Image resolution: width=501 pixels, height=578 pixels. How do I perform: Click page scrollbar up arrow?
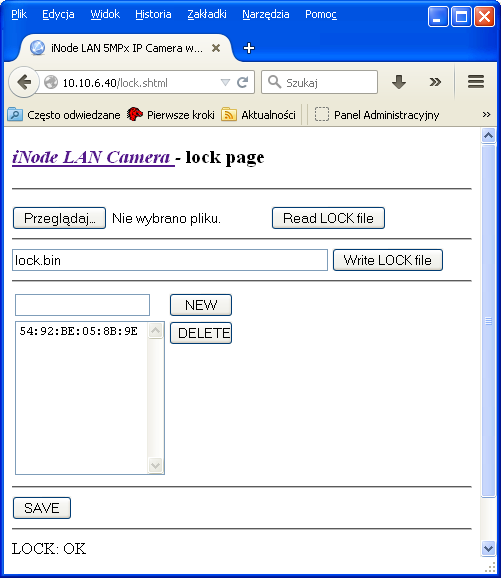(x=488, y=136)
